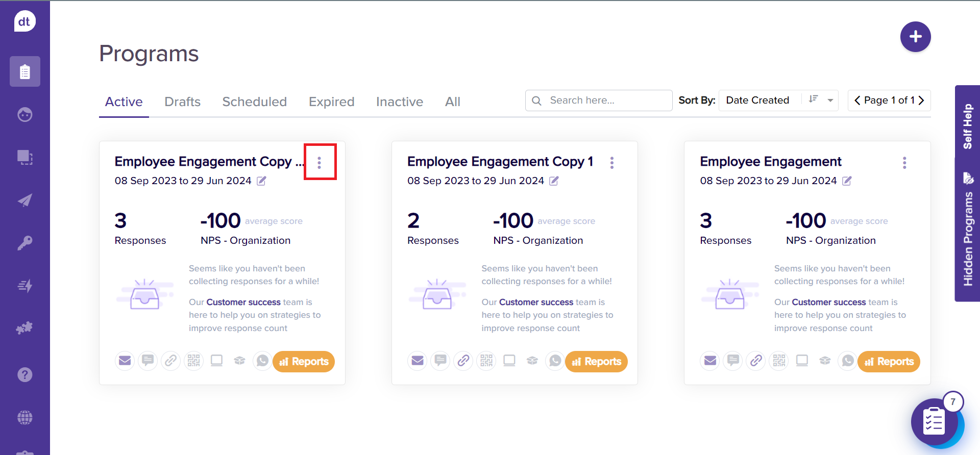
Task: Open three-dot menu on Employee Engagement card
Action: coord(904,163)
